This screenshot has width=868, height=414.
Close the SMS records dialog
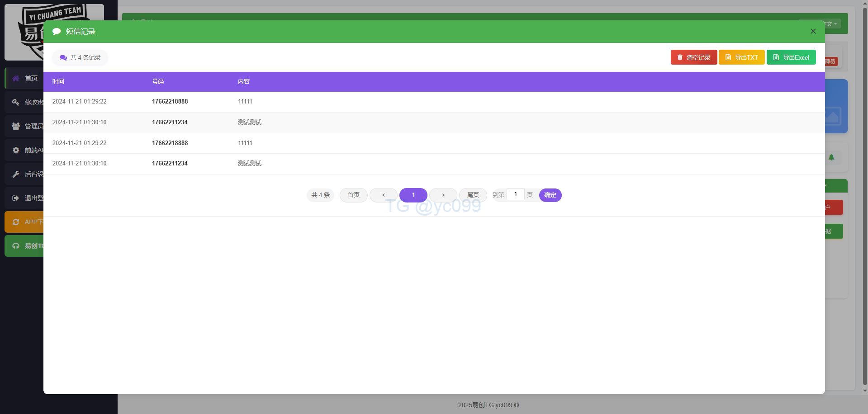[x=813, y=31]
